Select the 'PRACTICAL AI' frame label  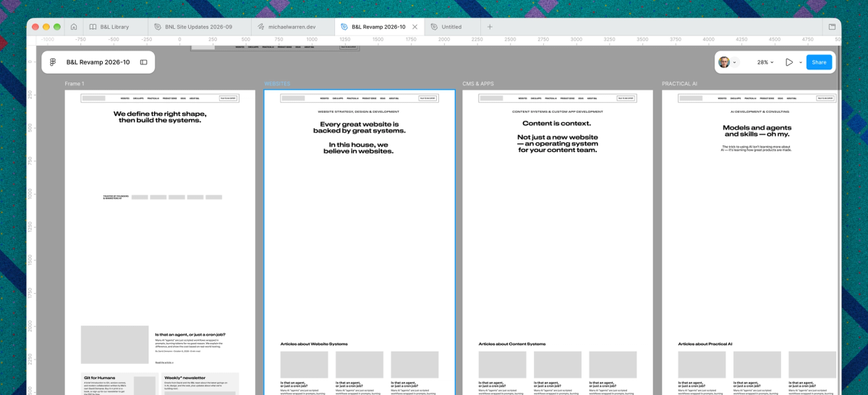[679, 84]
